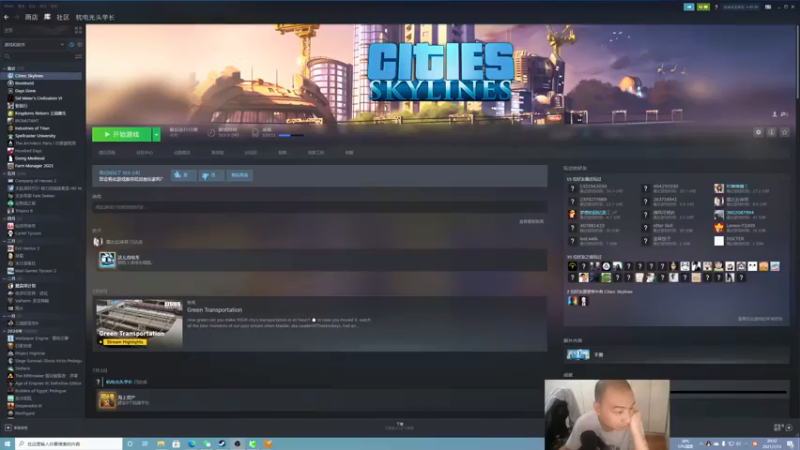Toggle the recent-activity clock filter
800x450 pixels.
click(x=71, y=44)
